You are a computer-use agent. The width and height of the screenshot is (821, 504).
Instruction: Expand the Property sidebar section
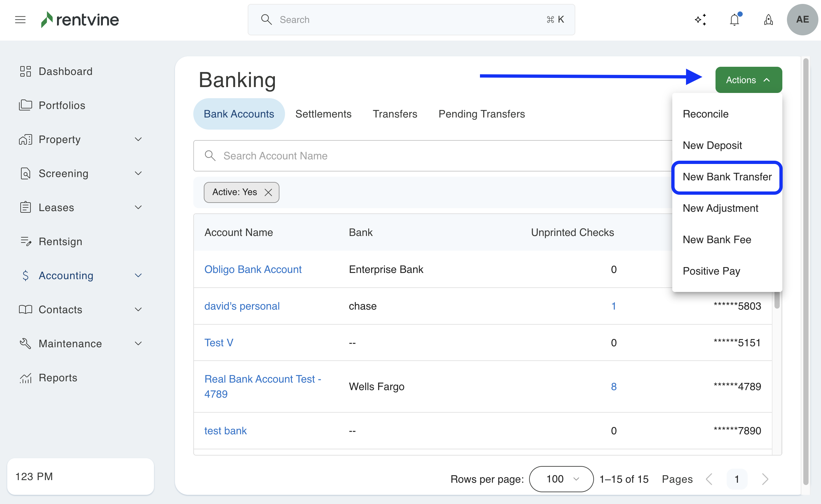[x=138, y=139]
